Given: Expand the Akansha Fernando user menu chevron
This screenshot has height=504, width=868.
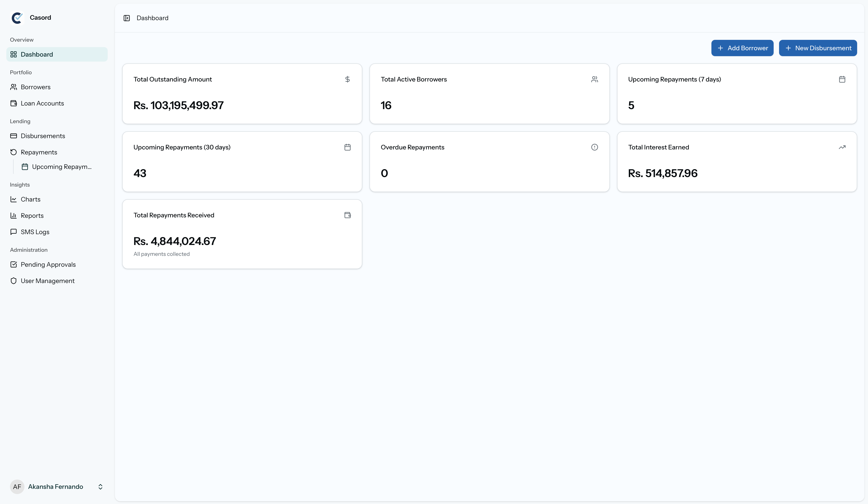Looking at the screenshot, I should click(100, 486).
